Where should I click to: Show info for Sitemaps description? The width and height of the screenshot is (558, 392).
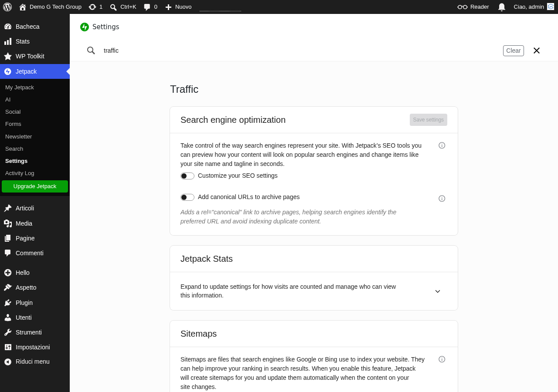[x=442, y=359]
